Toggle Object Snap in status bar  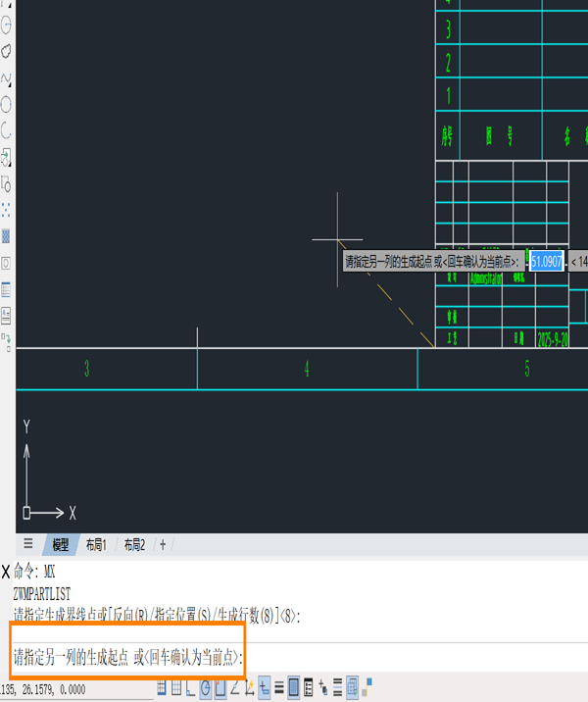(x=220, y=687)
